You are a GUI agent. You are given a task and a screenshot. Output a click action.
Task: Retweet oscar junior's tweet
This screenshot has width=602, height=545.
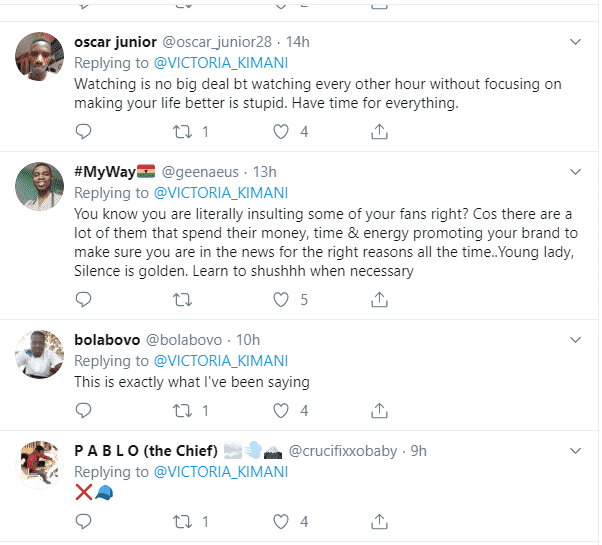[182, 131]
